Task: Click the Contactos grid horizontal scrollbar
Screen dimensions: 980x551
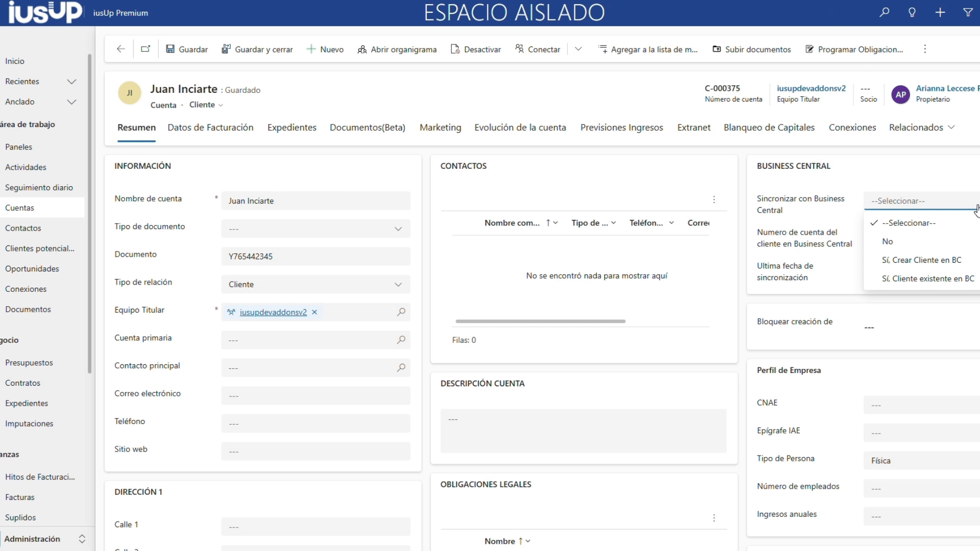Action: (540, 321)
